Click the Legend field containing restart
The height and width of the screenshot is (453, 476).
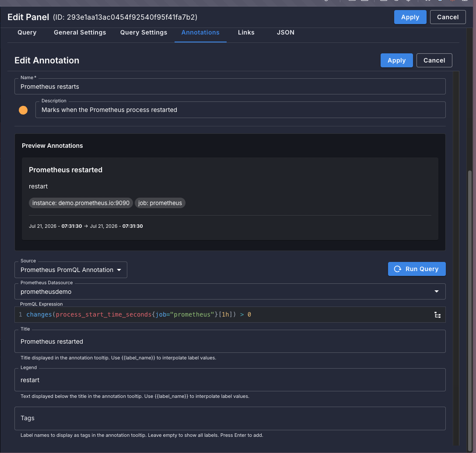(230, 380)
